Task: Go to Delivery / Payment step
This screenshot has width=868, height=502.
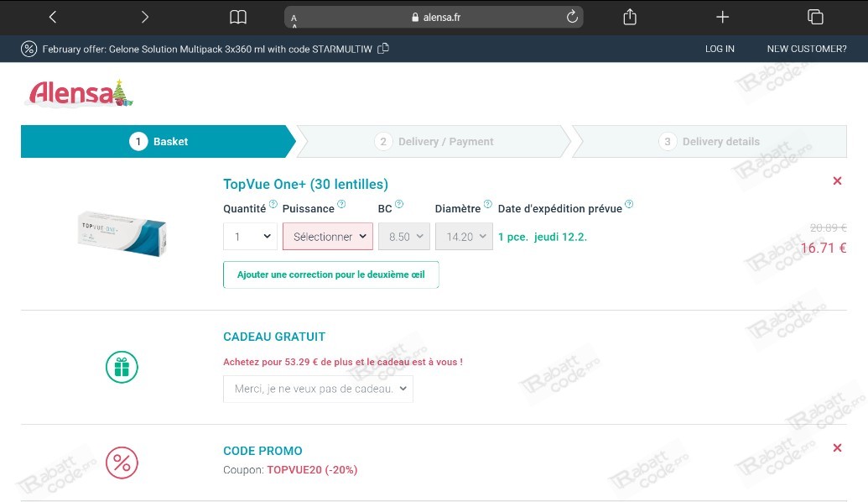Action: 434,142
